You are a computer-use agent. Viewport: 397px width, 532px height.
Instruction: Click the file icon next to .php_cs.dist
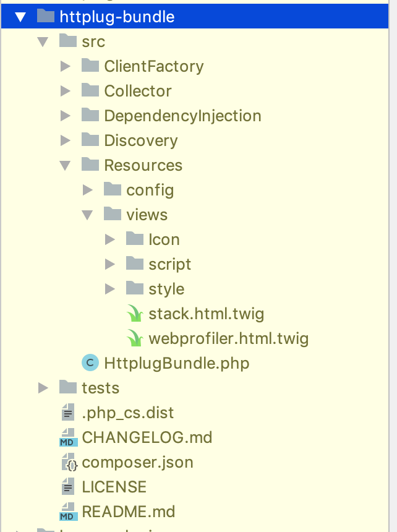69,413
